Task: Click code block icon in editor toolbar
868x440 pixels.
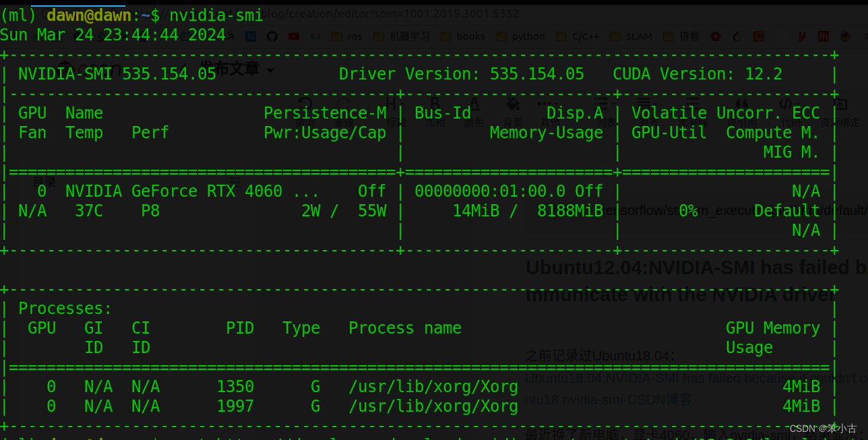Action: click(785, 104)
